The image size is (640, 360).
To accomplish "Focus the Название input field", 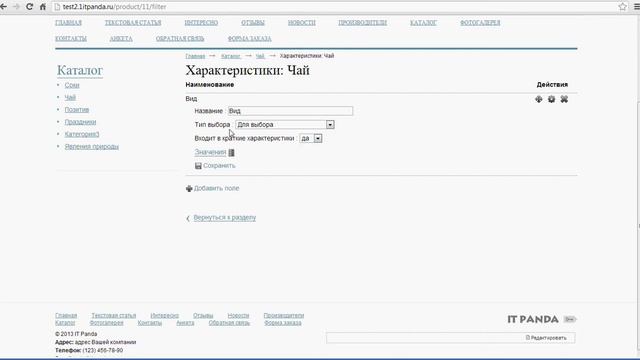I will [290, 111].
